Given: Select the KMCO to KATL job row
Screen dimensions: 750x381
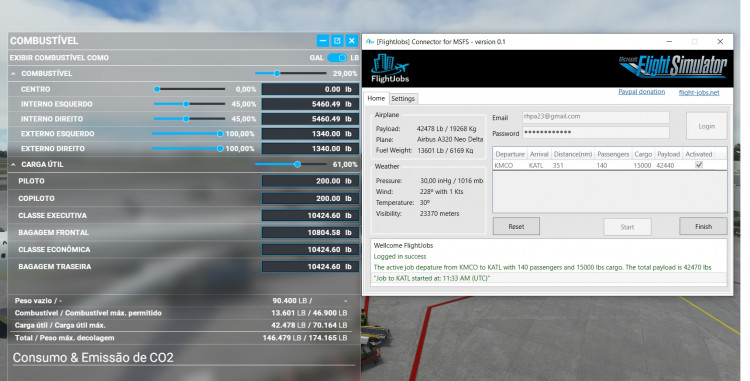Looking at the screenshot, I should 610,165.
